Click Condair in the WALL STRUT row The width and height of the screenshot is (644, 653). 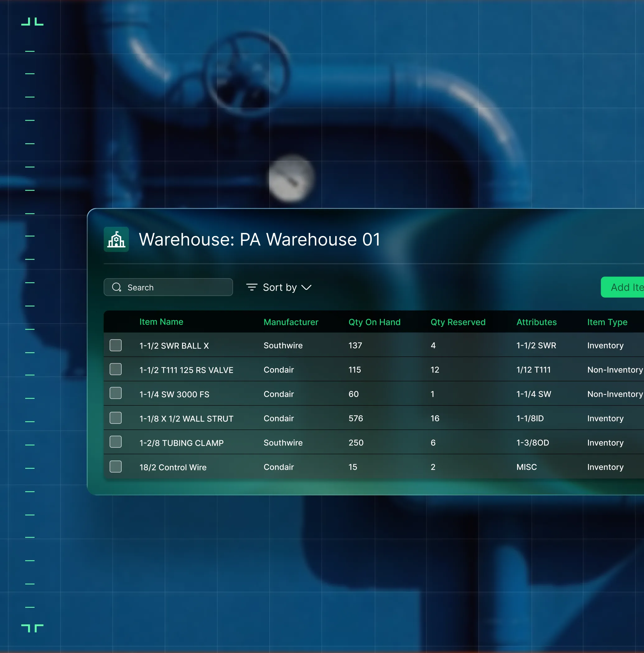click(279, 419)
